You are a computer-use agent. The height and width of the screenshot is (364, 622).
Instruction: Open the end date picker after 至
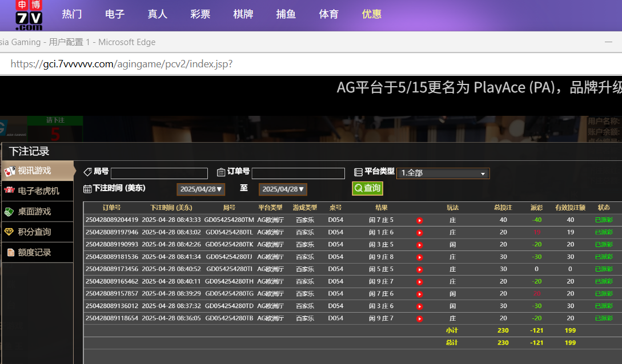click(x=283, y=189)
